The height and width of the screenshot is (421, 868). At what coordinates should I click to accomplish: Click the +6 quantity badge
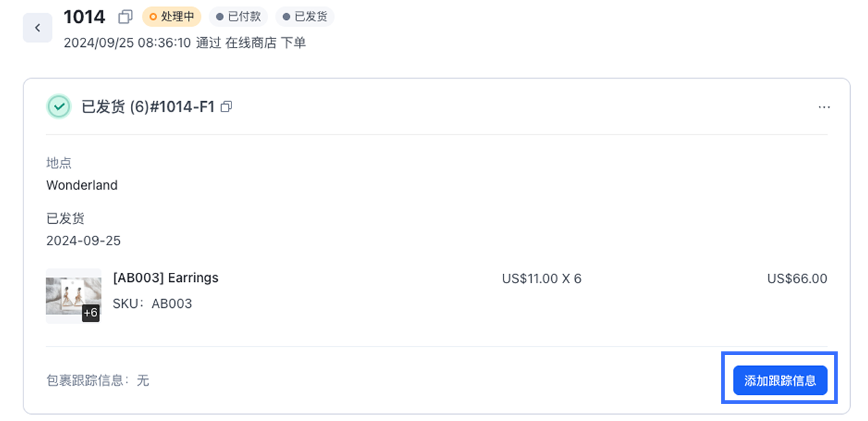point(91,313)
